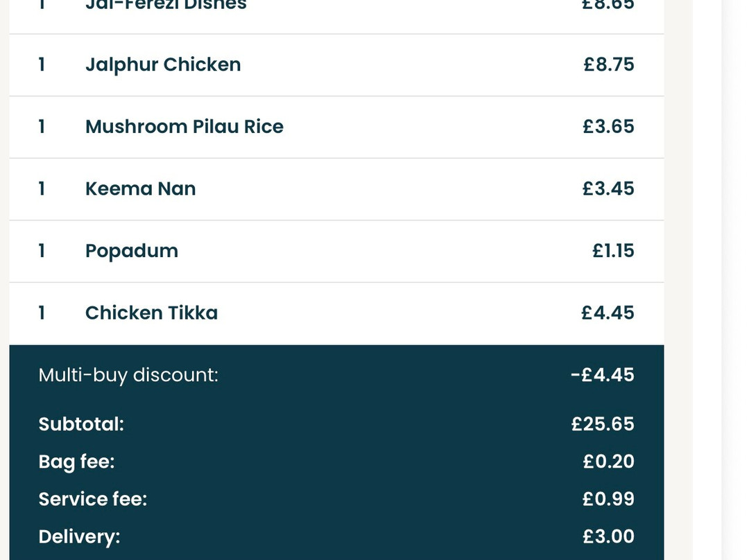Screen dimensions: 749x560
Task: Select the £25.65 subtotal amount
Action: coord(603,424)
